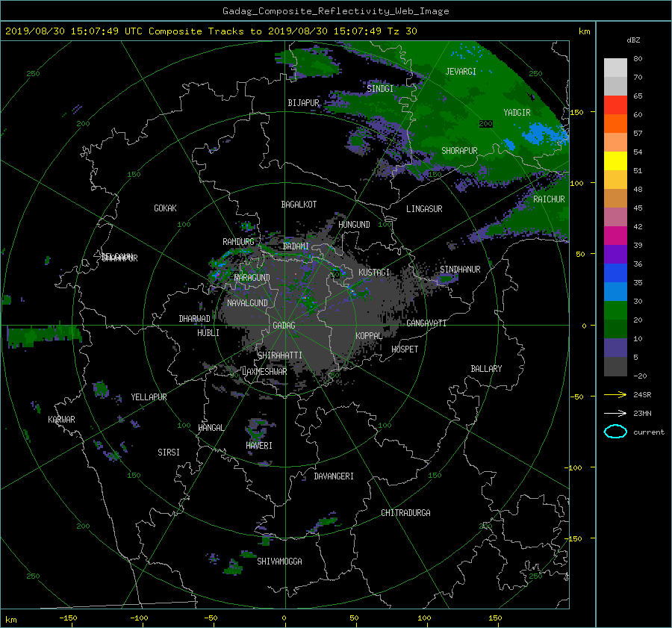Viewport: 672px width, 628px height.
Task: Select the 'SHIRAHATTI' city label
Action: (x=280, y=355)
